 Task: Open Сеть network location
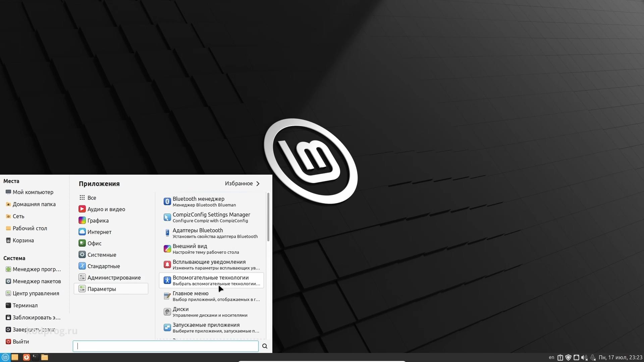[x=15, y=216]
